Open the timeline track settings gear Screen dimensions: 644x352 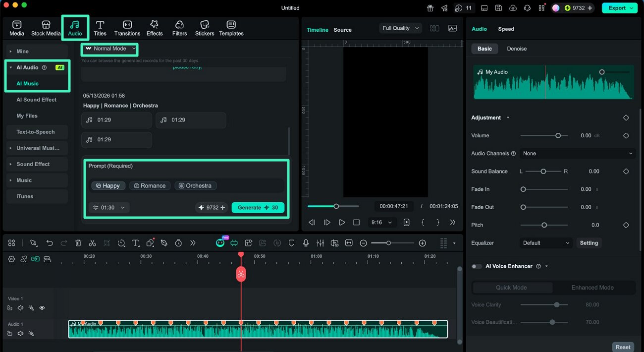coord(11,259)
